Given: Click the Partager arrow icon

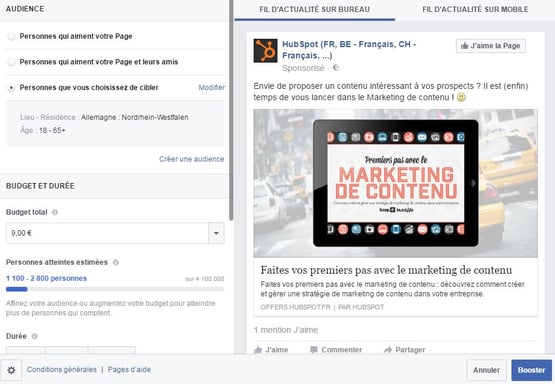Looking at the screenshot, I should pyautogui.click(x=388, y=350).
